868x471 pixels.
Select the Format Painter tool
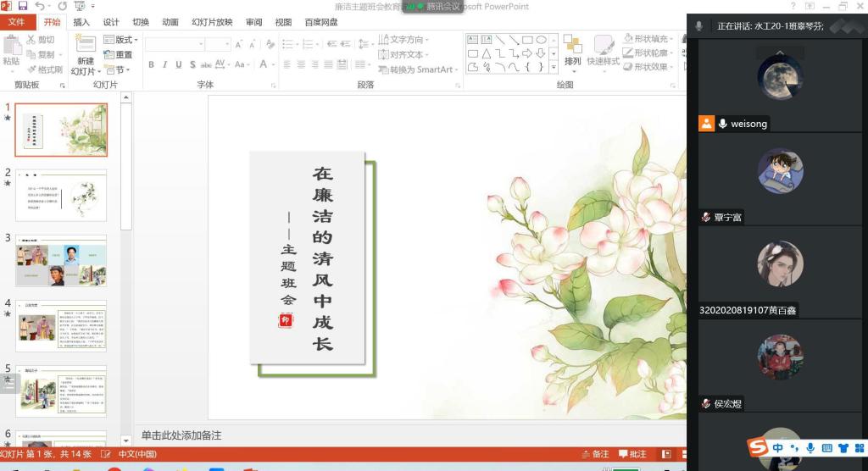45,69
